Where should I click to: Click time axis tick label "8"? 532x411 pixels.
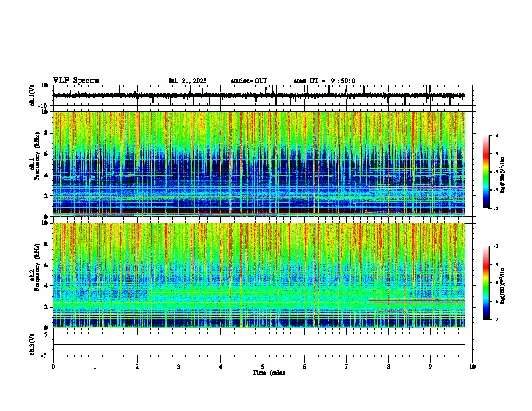388,367
